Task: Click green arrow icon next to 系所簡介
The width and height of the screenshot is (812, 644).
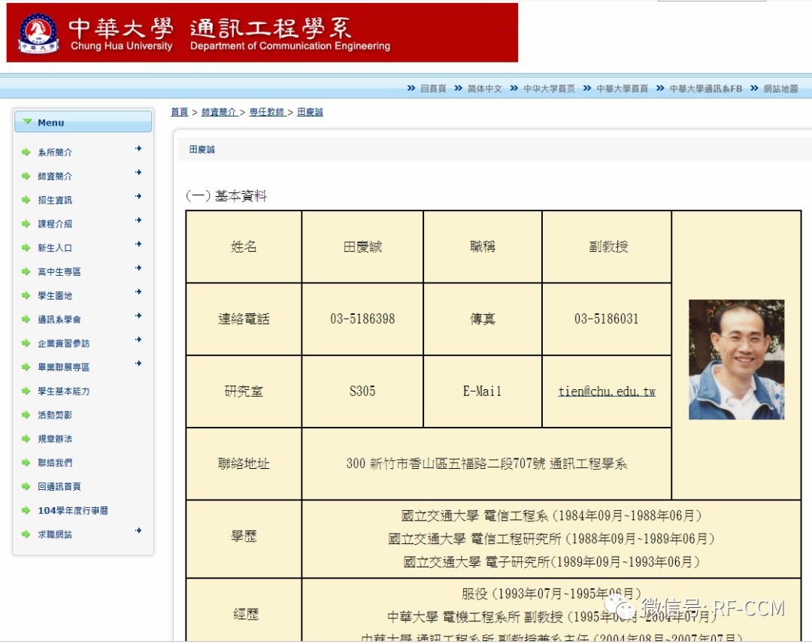Action: click(26, 153)
